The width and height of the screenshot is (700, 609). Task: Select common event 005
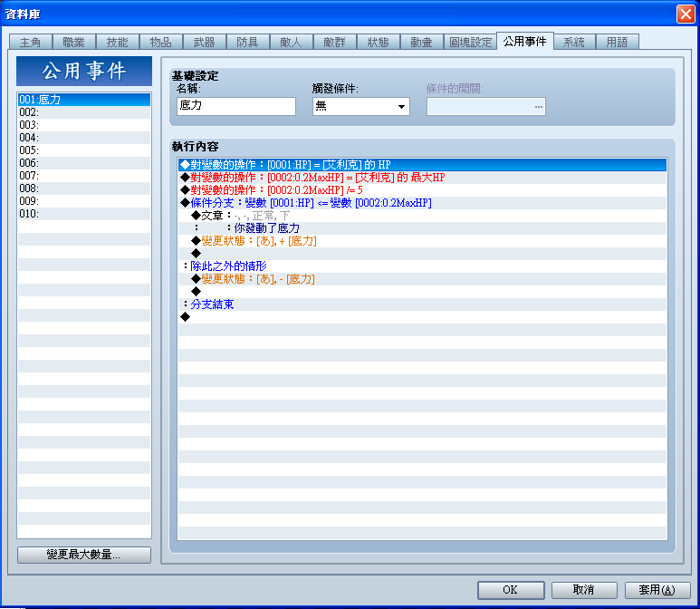coord(84,150)
